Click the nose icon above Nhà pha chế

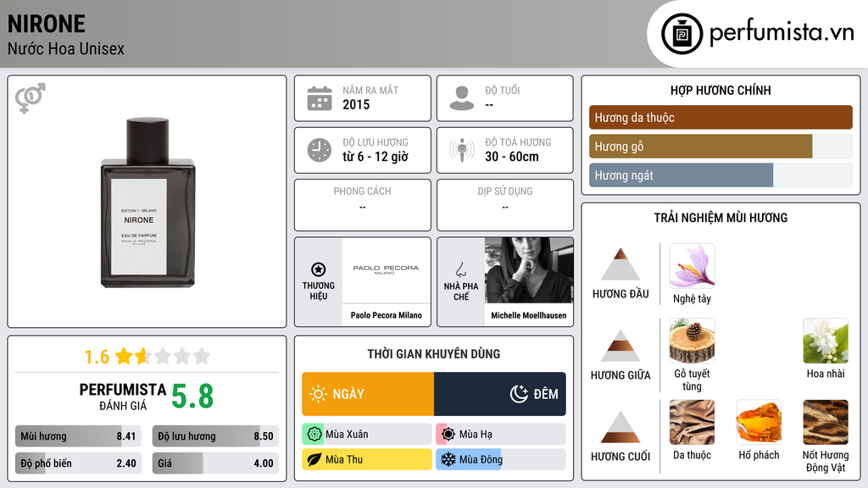[x=460, y=269]
